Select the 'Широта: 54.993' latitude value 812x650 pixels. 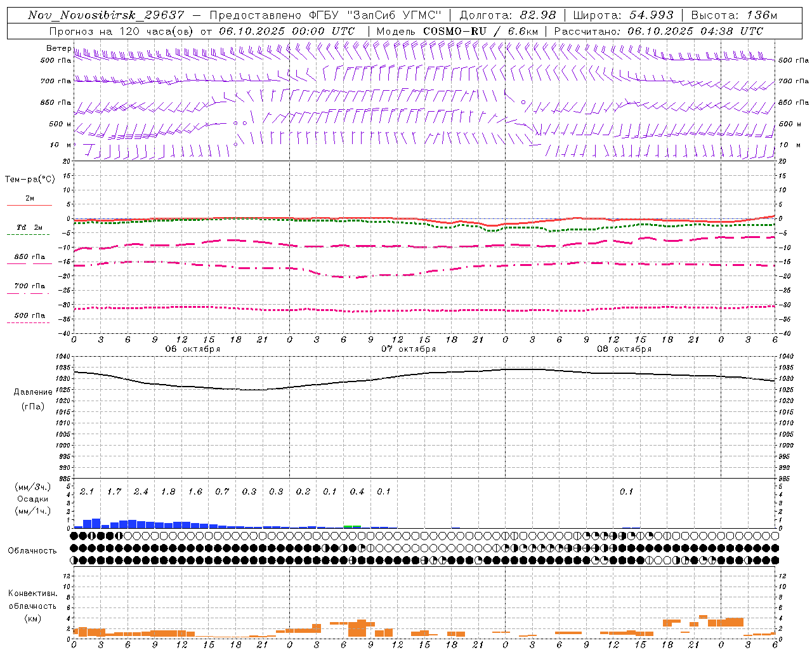(x=623, y=15)
